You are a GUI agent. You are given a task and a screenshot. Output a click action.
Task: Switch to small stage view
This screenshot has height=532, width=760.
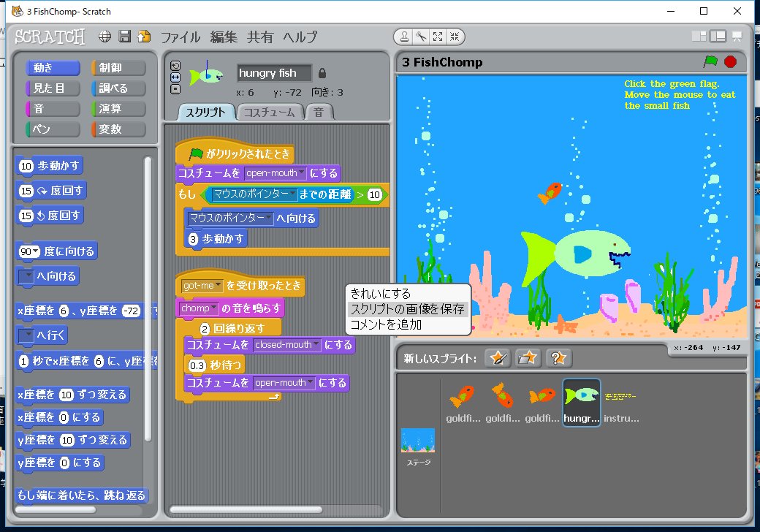pyautogui.click(x=699, y=37)
